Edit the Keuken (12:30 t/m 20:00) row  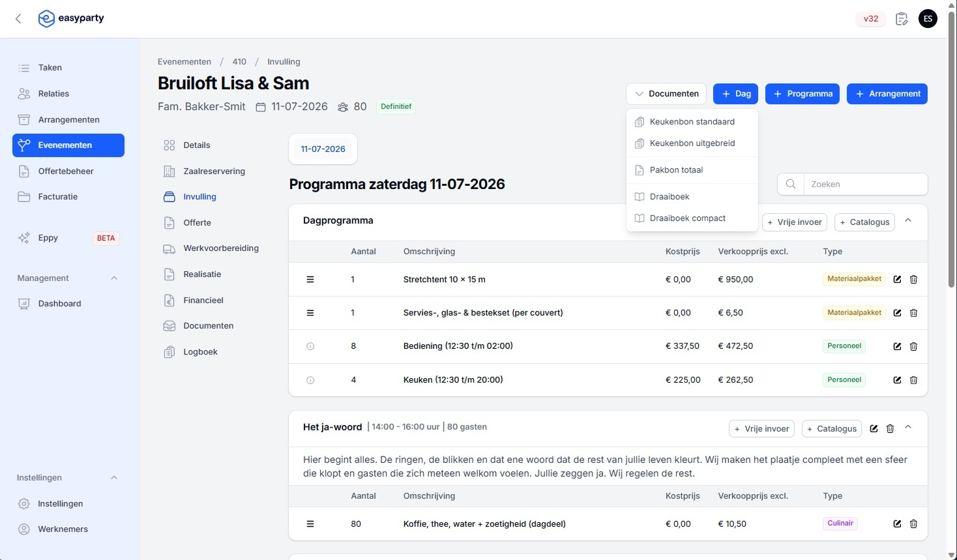point(897,380)
